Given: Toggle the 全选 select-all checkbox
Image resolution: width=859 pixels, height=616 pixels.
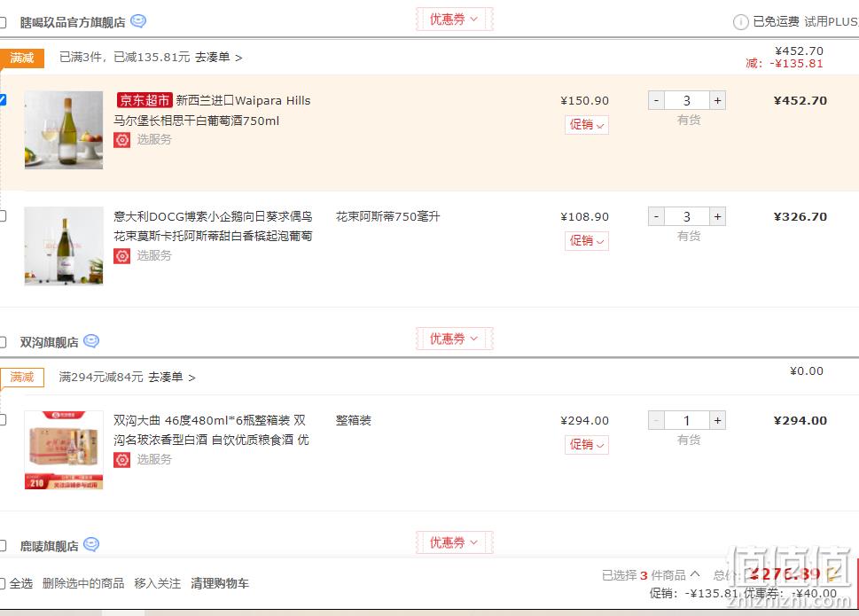Looking at the screenshot, I should (x=2, y=584).
